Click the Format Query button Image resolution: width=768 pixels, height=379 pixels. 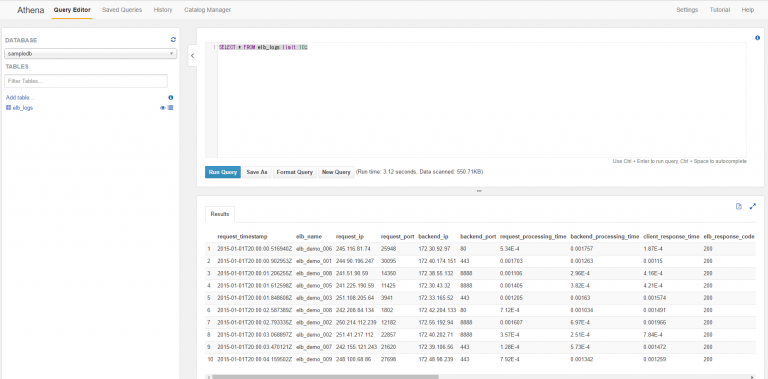294,172
